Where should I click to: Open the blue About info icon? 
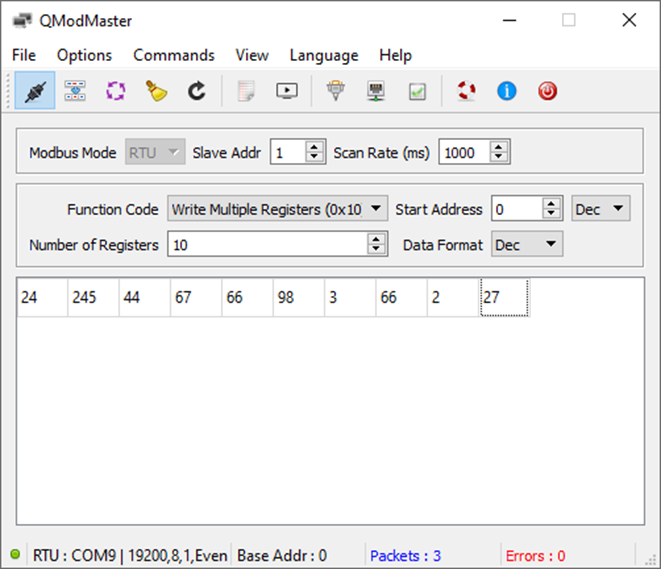[x=507, y=91]
